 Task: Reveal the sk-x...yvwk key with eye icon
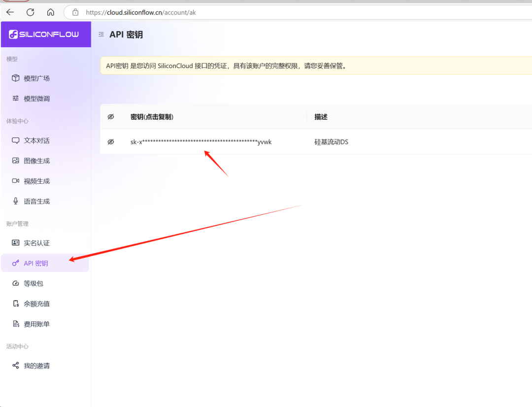pos(111,142)
